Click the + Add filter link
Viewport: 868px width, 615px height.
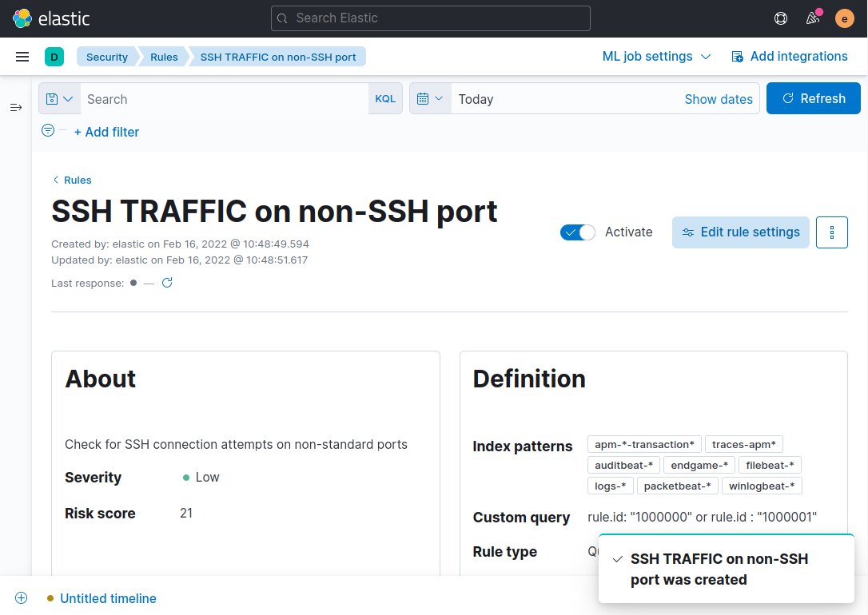[106, 132]
